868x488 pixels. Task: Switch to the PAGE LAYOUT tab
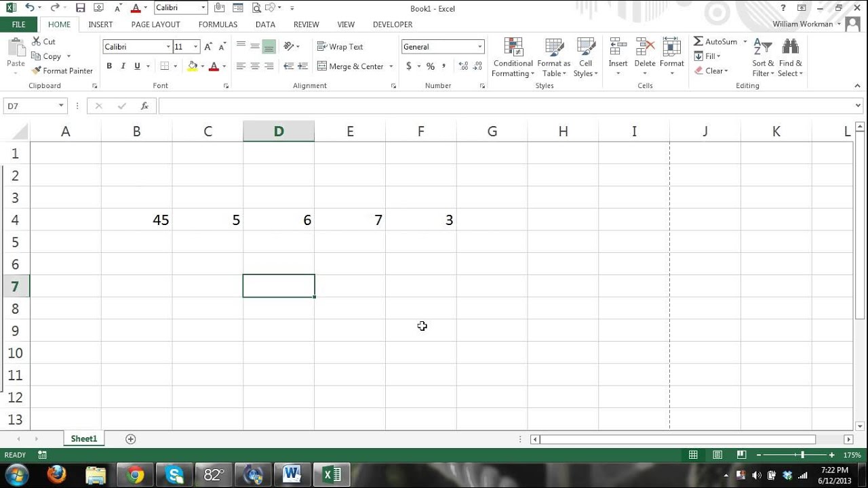click(156, 24)
